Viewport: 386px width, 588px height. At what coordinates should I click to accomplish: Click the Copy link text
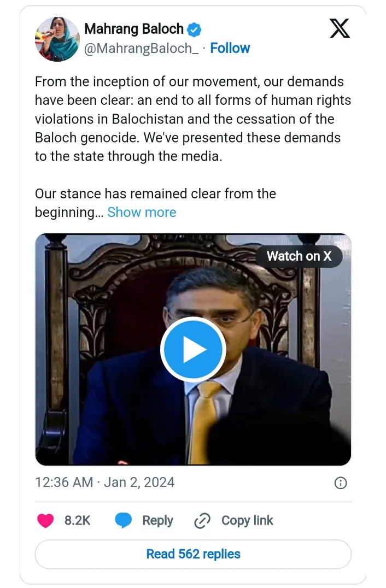tap(247, 521)
